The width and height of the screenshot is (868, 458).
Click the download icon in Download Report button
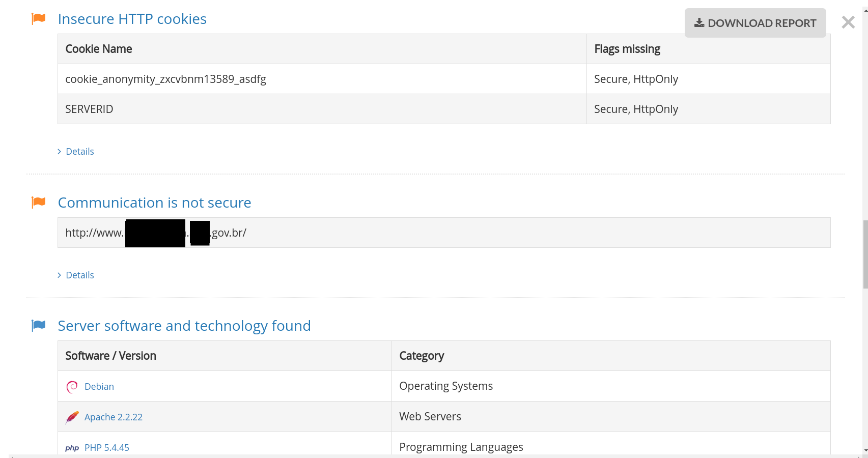(699, 23)
